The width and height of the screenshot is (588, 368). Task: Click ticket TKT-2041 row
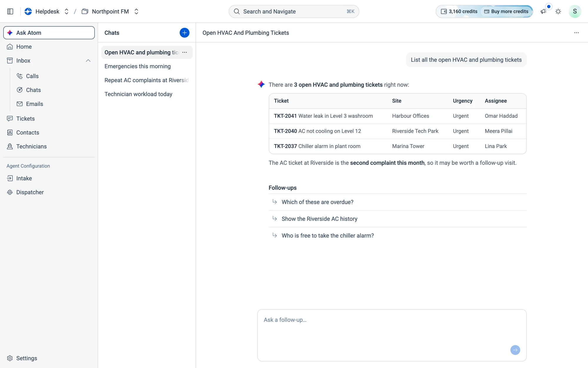tap(397, 116)
